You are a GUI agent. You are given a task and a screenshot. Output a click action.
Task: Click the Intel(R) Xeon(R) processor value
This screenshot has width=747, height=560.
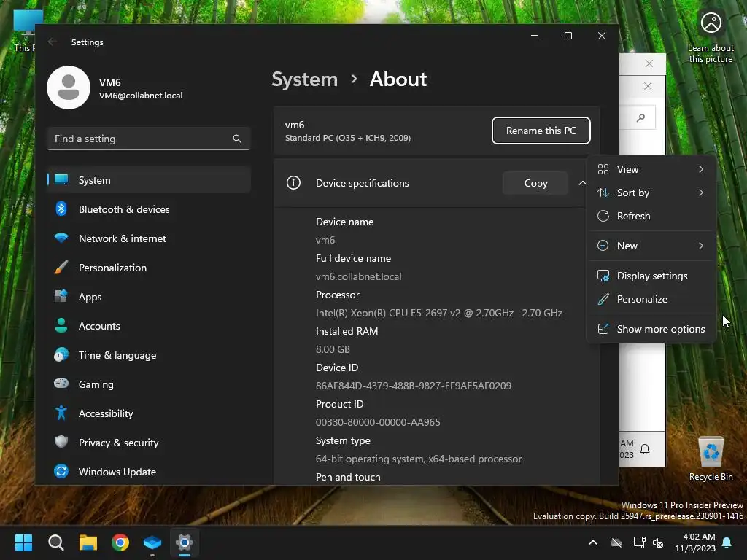(x=438, y=313)
